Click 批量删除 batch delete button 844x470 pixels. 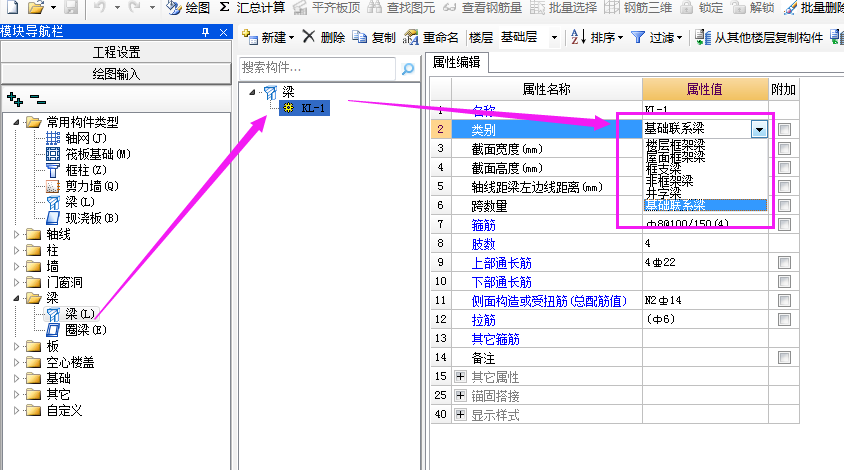813,8
